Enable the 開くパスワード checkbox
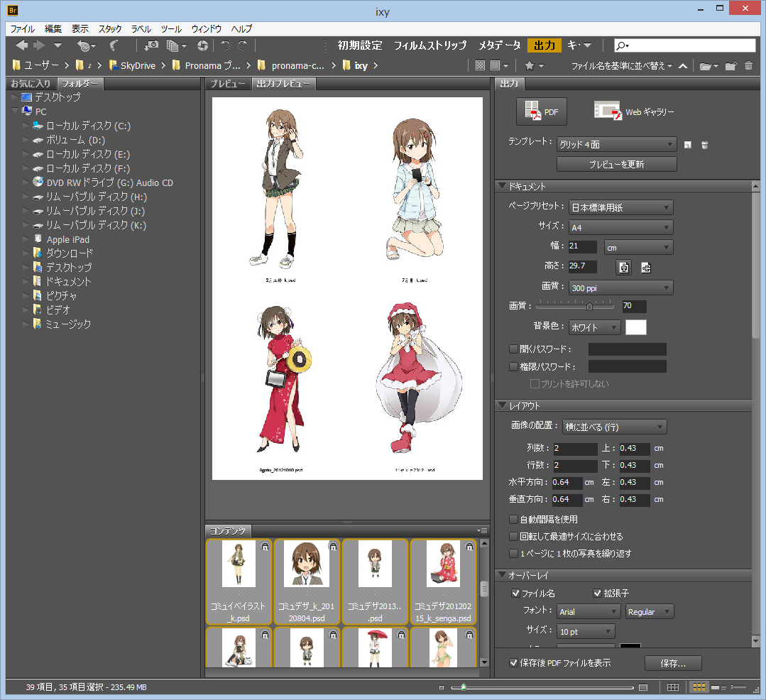This screenshot has width=766, height=700. pos(514,349)
